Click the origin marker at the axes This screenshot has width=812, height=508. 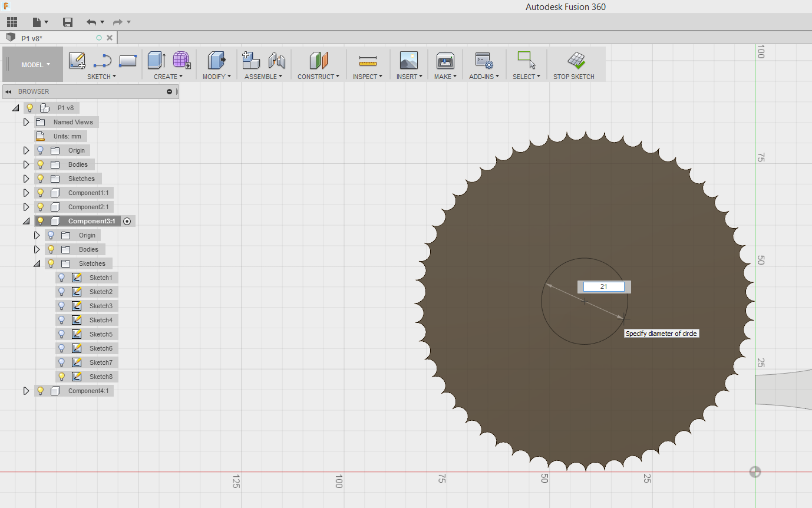[755, 472]
